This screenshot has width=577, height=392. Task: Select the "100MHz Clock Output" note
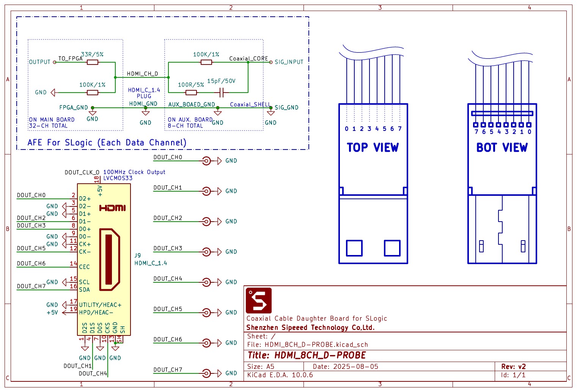tap(134, 172)
